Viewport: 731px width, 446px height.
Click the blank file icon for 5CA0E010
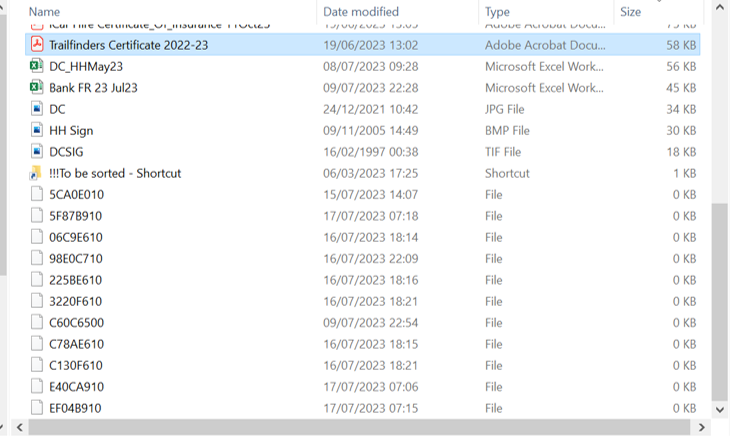point(37,194)
